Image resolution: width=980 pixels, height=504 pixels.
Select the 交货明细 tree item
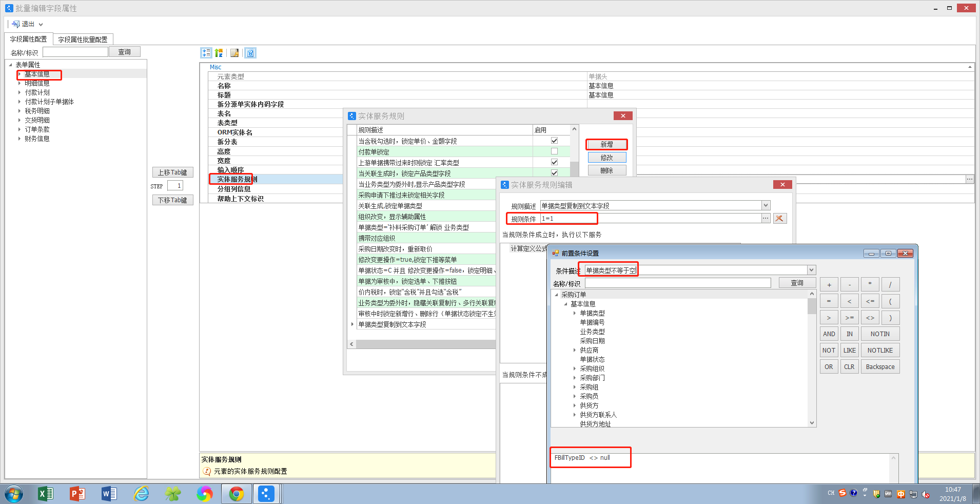click(37, 120)
